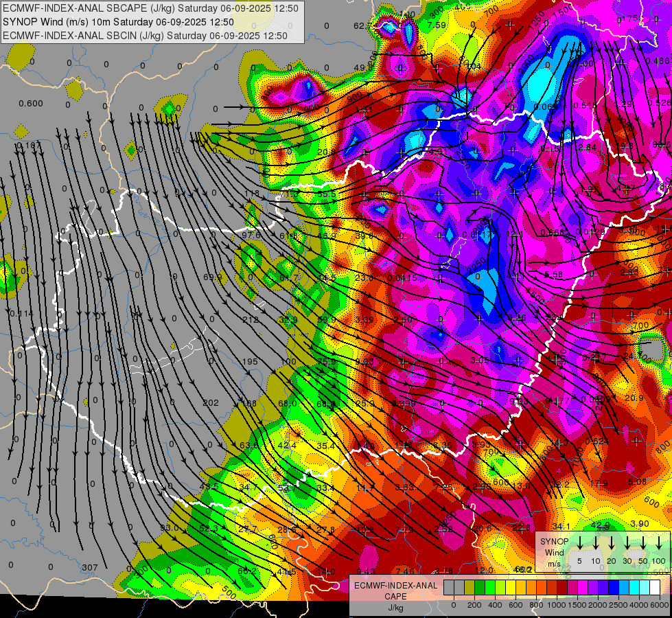
Task: Pick the yellow swatch in the CAPE colorbar
Action: (511, 587)
